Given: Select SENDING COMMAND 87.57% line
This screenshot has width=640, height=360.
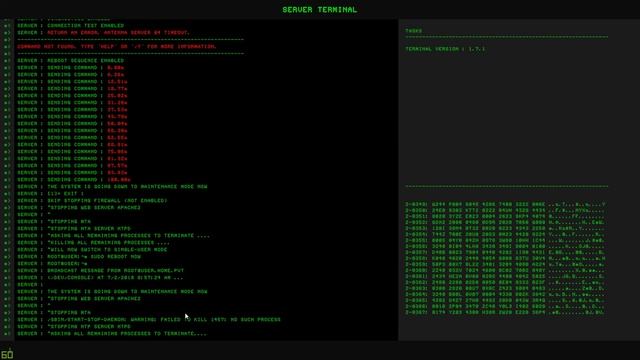Looking at the screenshot, I should pyautogui.click(x=72, y=165).
